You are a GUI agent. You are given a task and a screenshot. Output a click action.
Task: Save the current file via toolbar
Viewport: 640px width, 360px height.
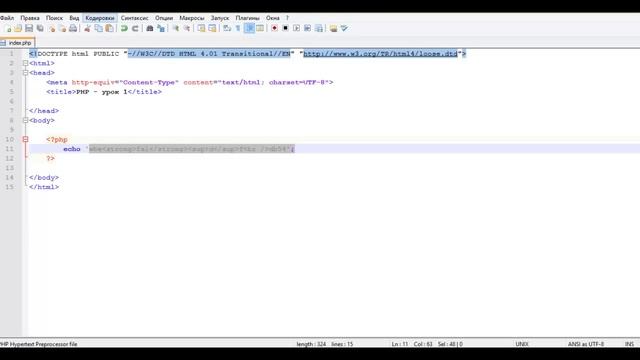pyautogui.click(x=29, y=28)
